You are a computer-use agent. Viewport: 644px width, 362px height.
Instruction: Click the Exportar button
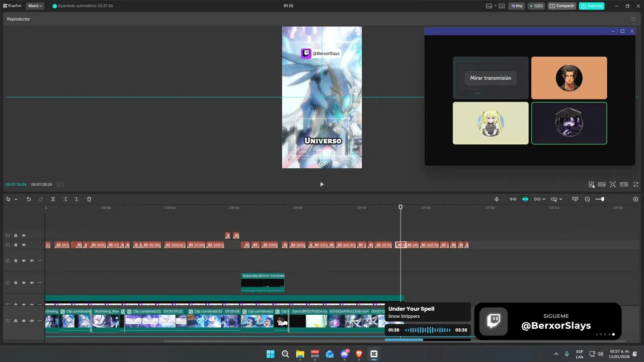tap(592, 6)
